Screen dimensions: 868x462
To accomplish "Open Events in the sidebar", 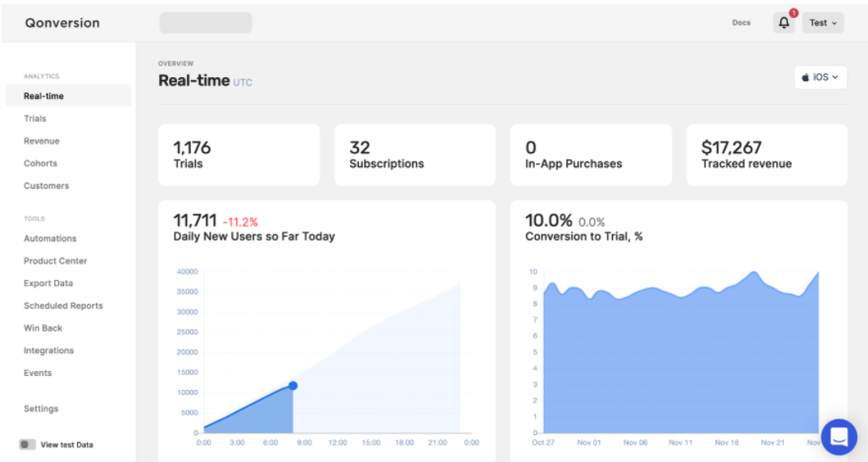I will (x=38, y=373).
